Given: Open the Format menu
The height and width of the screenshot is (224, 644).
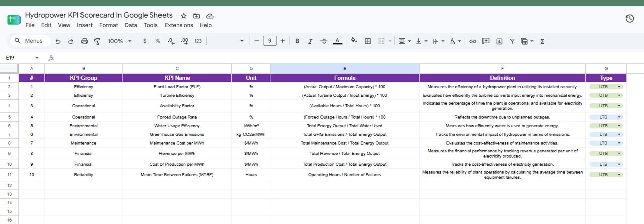Looking at the screenshot, I should (x=109, y=25).
